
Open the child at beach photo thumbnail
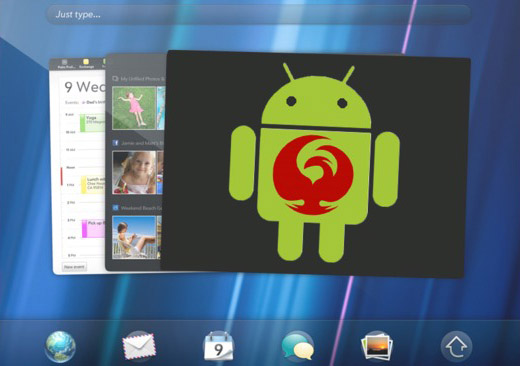134,237
